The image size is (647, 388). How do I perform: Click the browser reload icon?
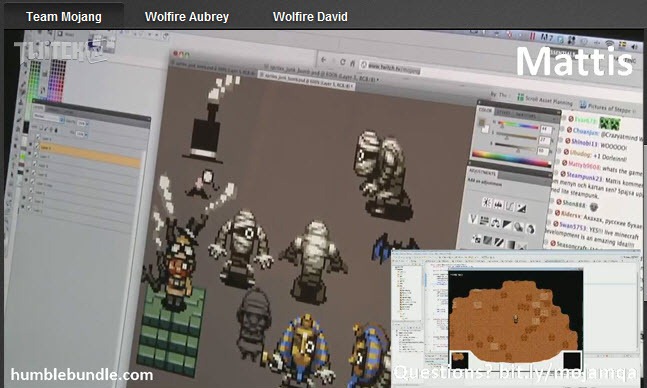pyautogui.click(x=342, y=62)
